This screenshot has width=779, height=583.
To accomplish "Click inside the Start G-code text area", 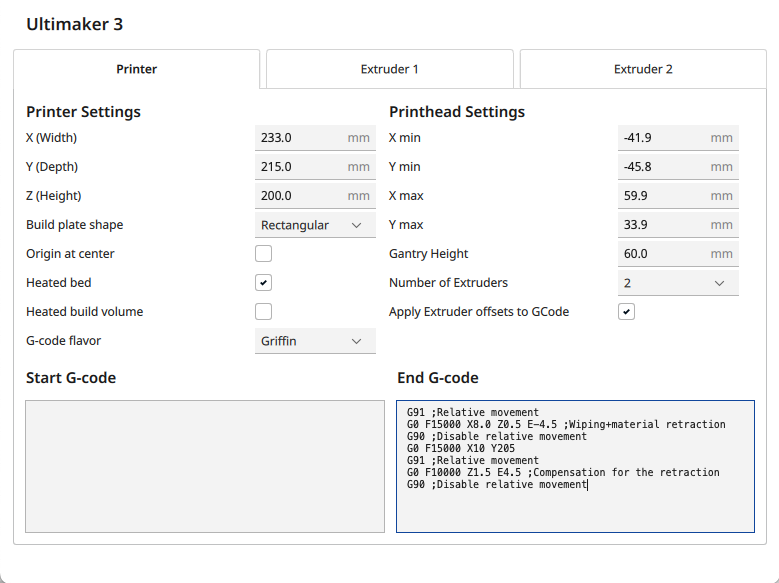I will (x=205, y=466).
